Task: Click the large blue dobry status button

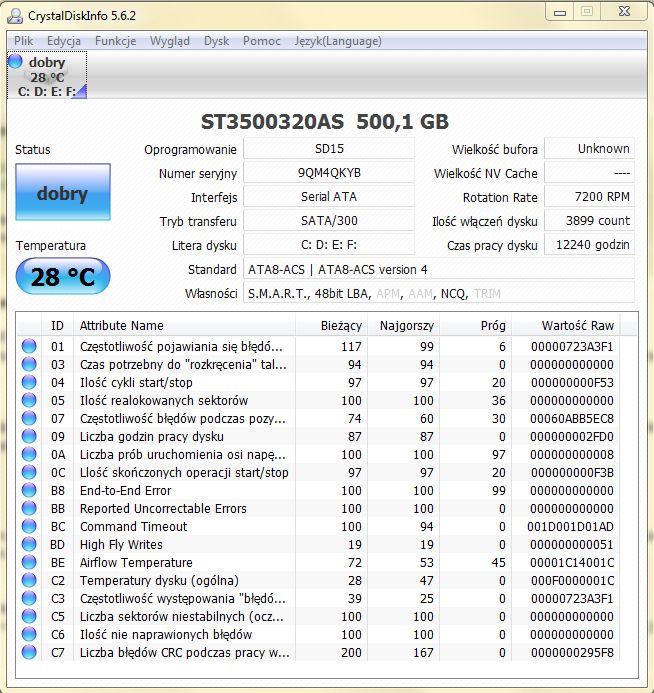Action: pyautogui.click(x=63, y=192)
